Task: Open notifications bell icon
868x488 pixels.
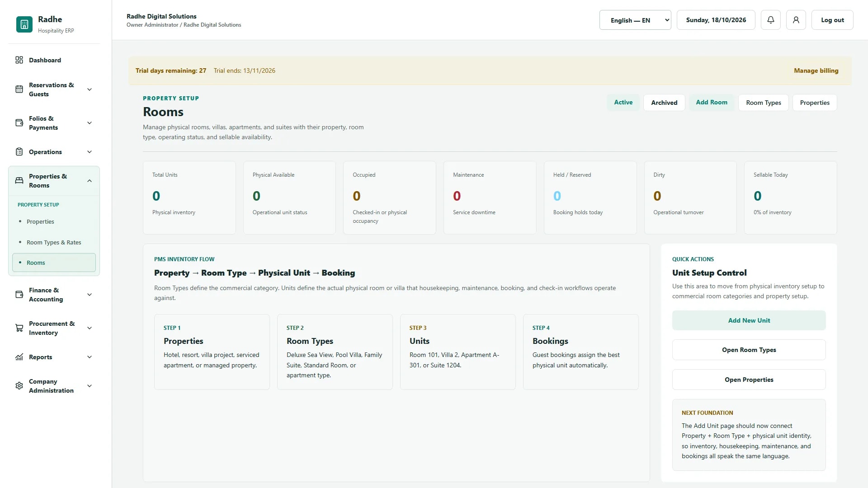Action: click(771, 20)
